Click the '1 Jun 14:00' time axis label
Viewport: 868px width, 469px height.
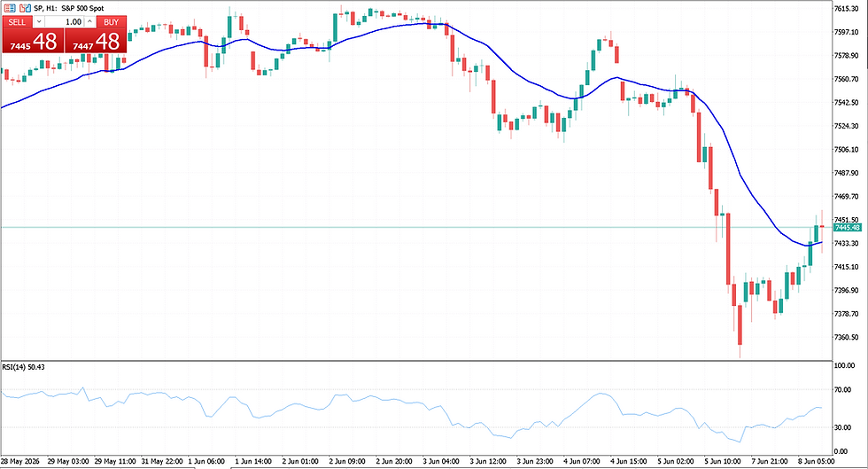253,461
